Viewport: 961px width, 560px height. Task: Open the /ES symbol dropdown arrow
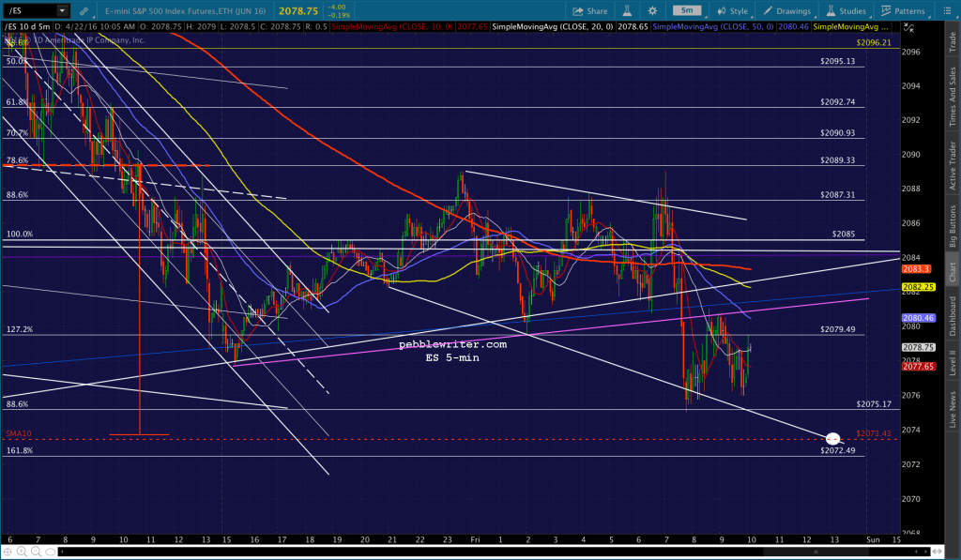[x=62, y=10]
